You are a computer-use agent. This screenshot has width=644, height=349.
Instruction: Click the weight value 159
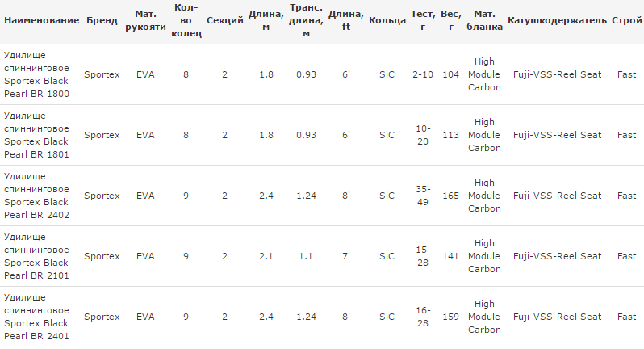(x=450, y=317)
